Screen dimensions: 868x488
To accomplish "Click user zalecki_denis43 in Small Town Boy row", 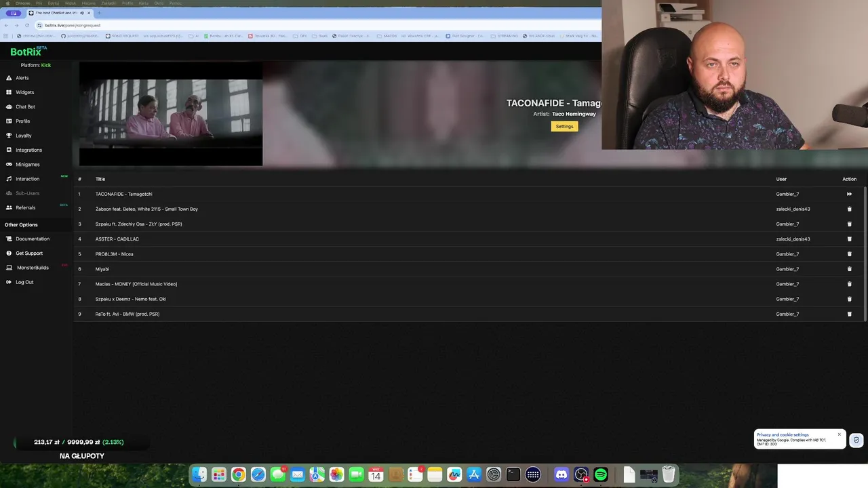I will 793,209.
